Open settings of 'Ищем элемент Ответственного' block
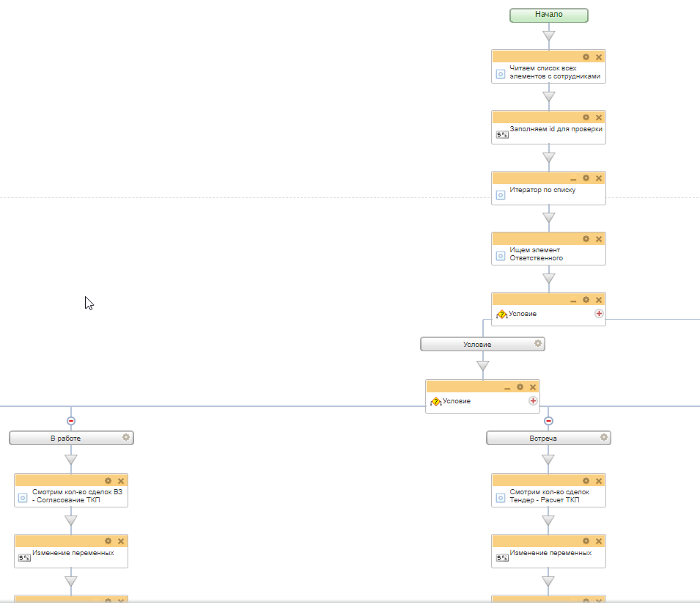The height and width of the screenshot is (605, 700). (586, 239)
